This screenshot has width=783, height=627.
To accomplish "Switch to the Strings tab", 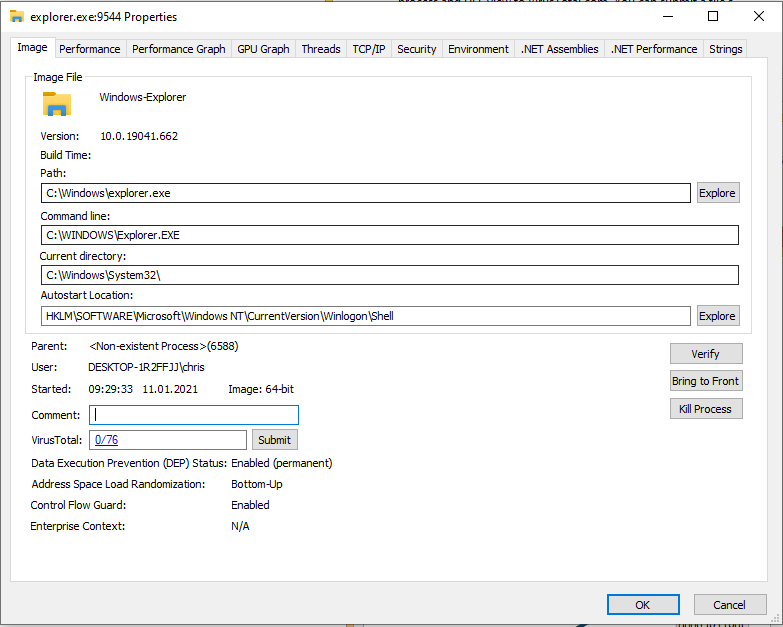I will 726,49.
